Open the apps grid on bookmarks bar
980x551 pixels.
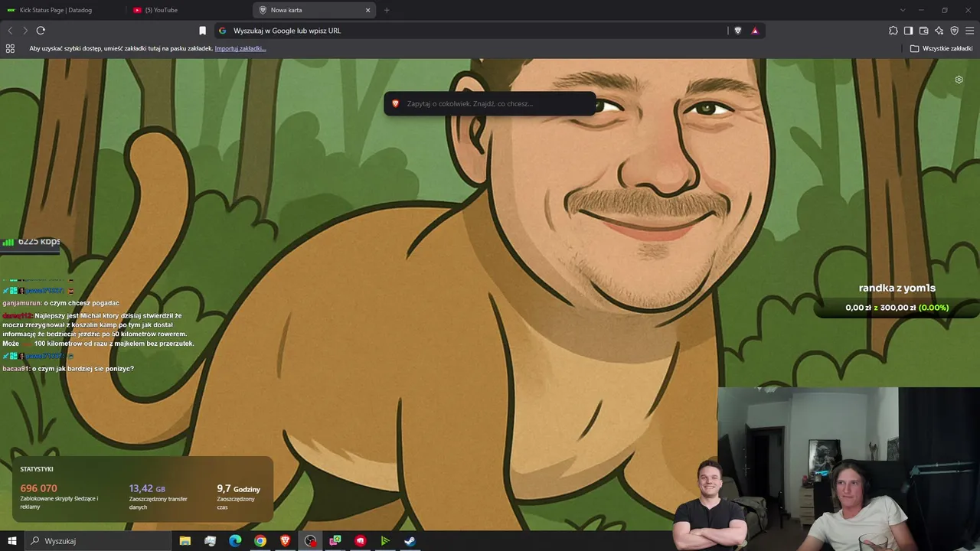tap(10, 48)
